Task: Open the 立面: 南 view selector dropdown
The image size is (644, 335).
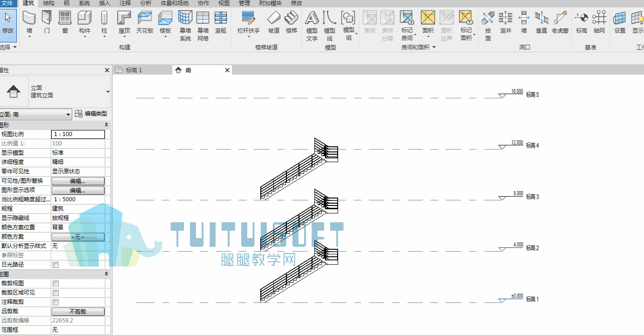Action: click(35, 114)
